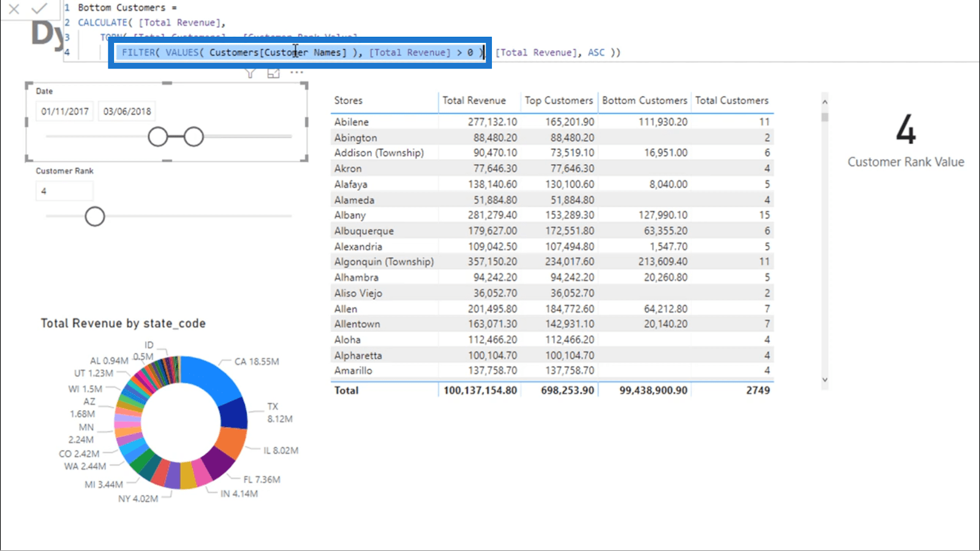Select the Abilene store row
Screen dimensions: 980x551
551,122
